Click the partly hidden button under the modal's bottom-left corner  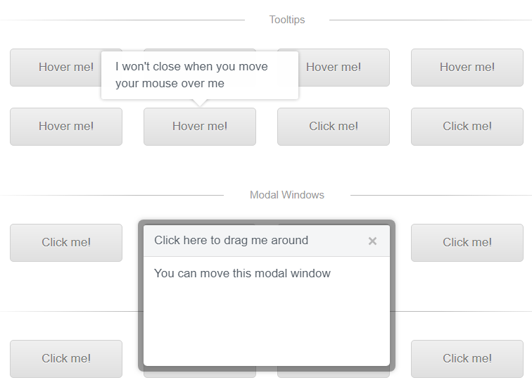coord(200,374)
